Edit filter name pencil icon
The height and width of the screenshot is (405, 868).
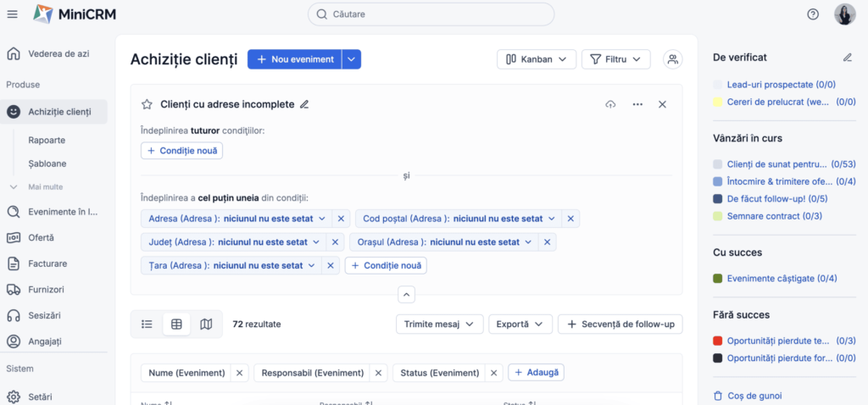coord(304,104)
